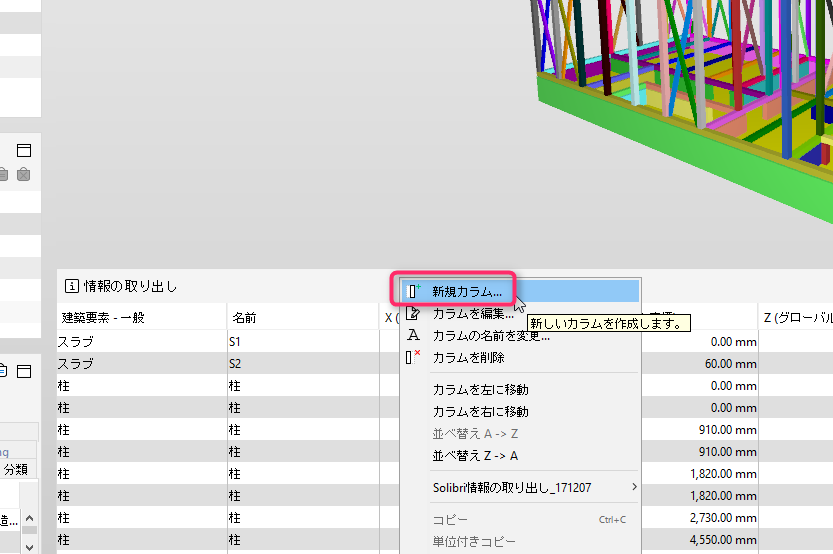Click the upper left panel window icon
The image size is (833, 554).
tap(24, 150)
